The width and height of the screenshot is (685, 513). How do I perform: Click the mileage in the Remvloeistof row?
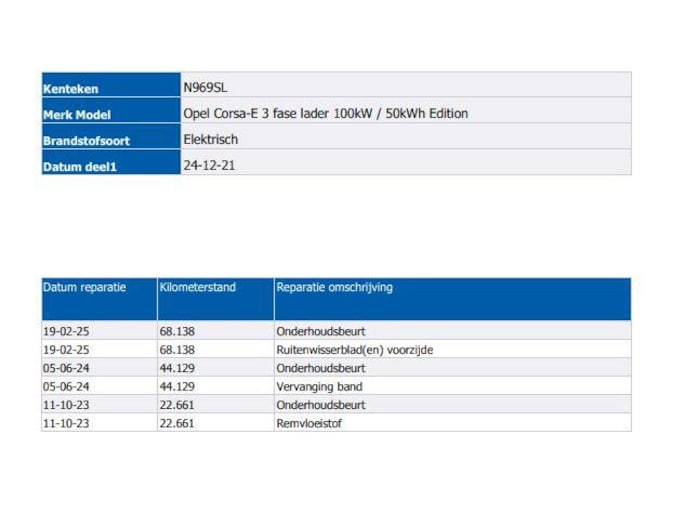[x=176, y=423]
